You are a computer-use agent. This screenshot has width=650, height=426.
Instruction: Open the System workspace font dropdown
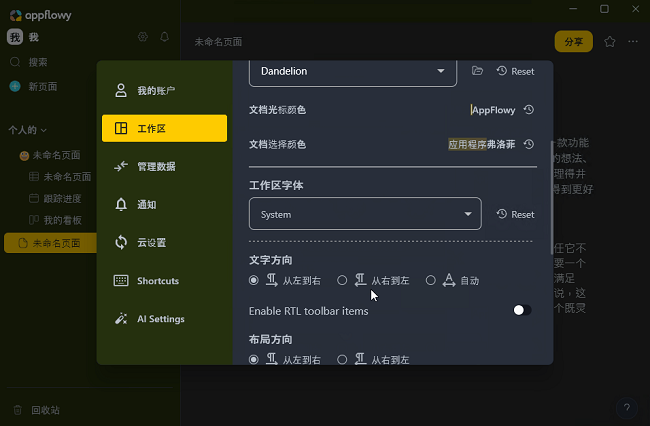click(x=365, y=214)
